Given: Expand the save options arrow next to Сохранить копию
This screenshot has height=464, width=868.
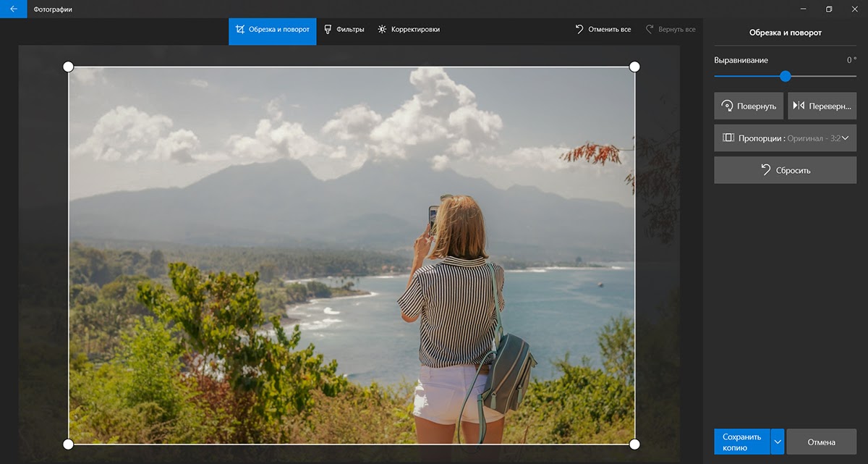Looking at the screenshot, I should (x=778, y=442).
